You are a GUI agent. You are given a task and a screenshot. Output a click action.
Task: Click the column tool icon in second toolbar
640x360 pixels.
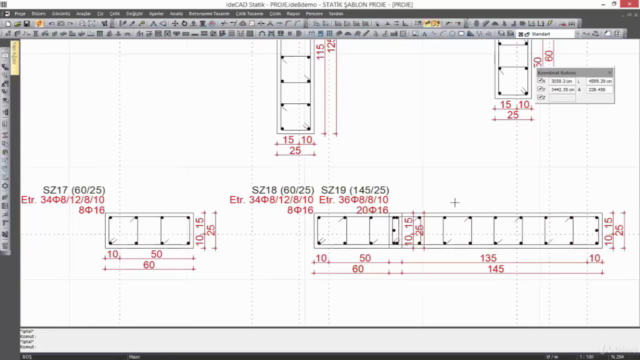click(x=36, y=34)
